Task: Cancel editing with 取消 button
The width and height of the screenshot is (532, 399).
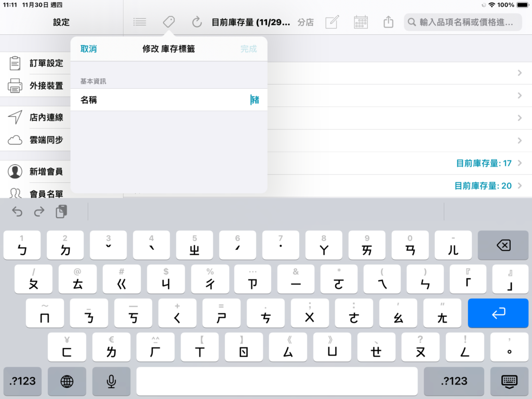Action: (88, 49)
